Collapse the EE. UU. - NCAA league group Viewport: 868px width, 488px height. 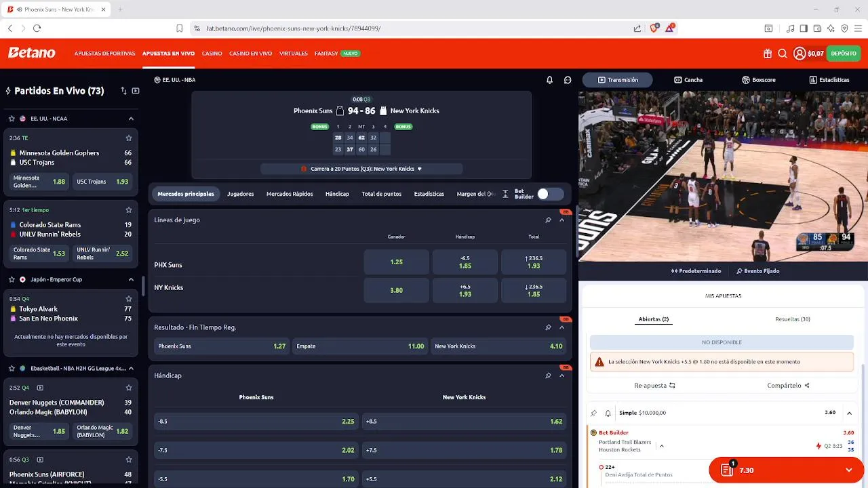[131, 119]
